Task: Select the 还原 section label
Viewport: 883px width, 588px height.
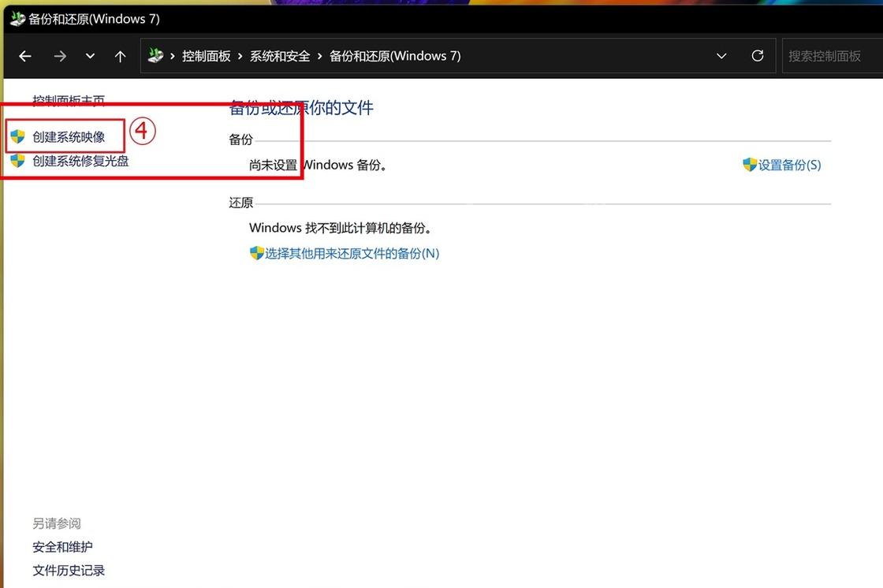Action: (241, 203)
